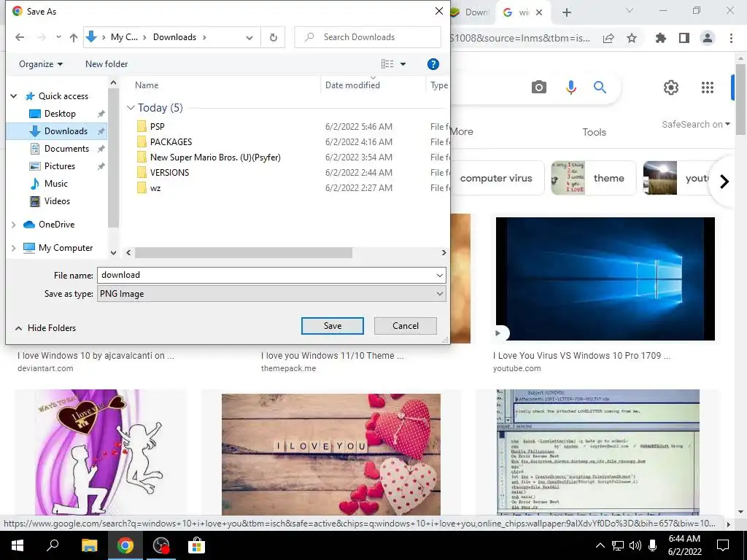Image resolution: width=747 pixels, height=560 pixels.
Task: Open the Organize menu
Action: tap(41, 64)
